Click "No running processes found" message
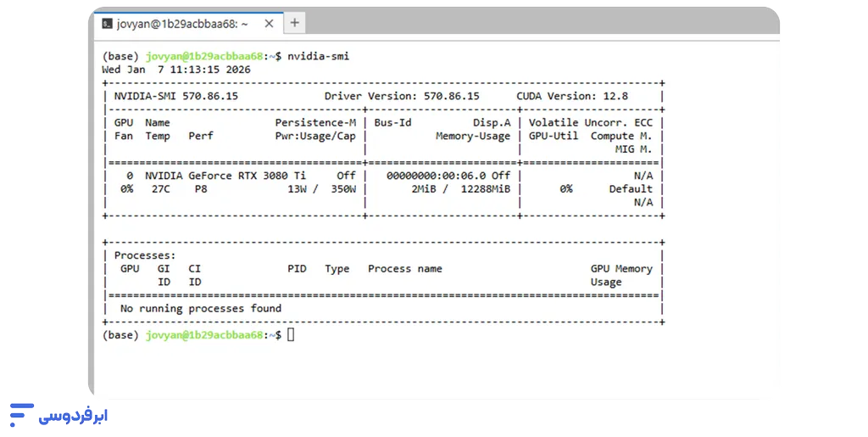The height and width of the screenshot is (437, 868). tap(200, 308)
